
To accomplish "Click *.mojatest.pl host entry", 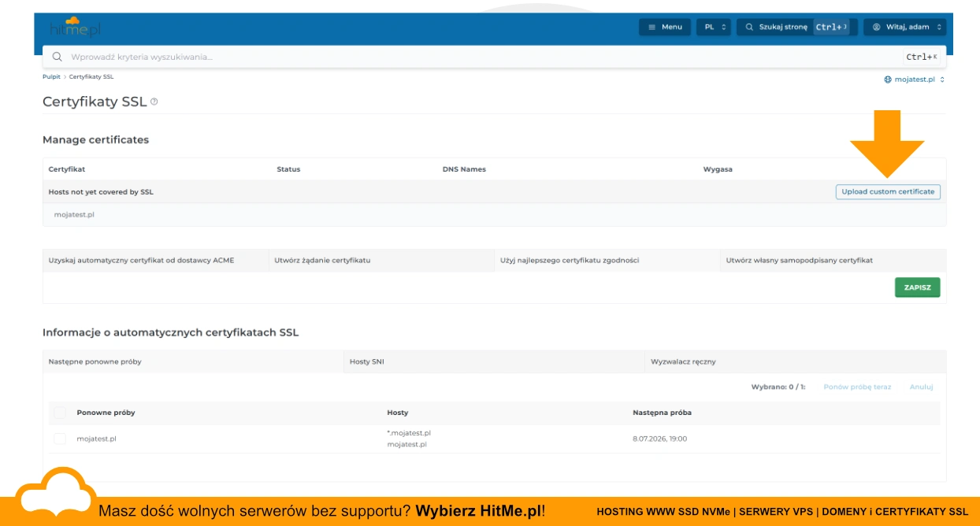I will [x=409, y=432].
